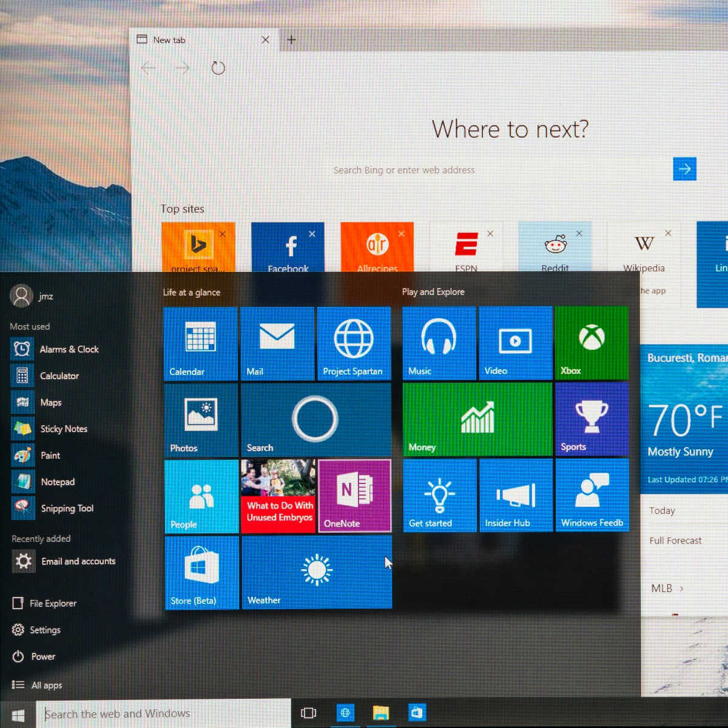Screen dimensions: 728x728
Task: Remove Facebook from top sites
Action: 312,234
